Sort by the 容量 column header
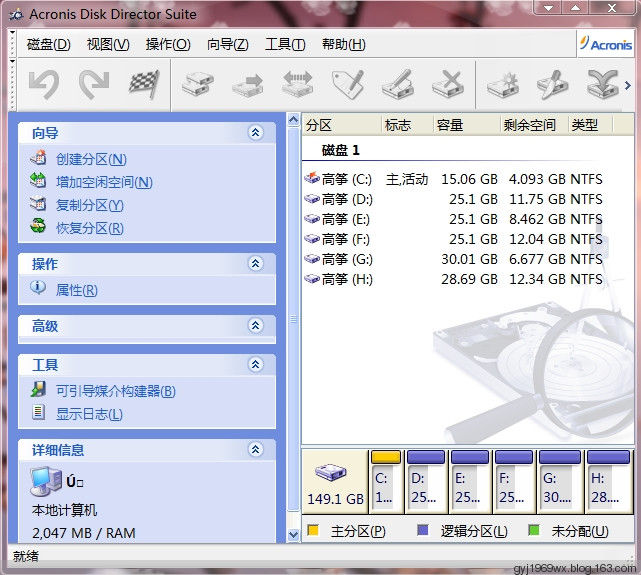Screen dimensions: 641x575 click(x=466, y=125)
